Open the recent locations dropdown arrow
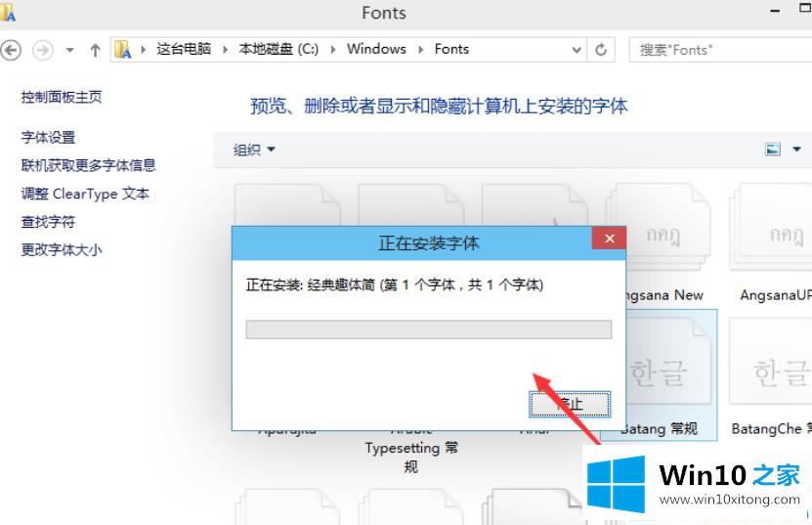The image size is (812, 525). (69, 50)
